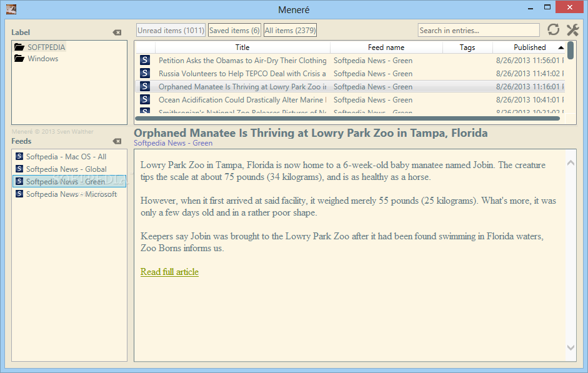Screen dimensions: 588x373
Task: Click the icon beside Softpedia - Mac OS - All
Action: coord(19,156)
